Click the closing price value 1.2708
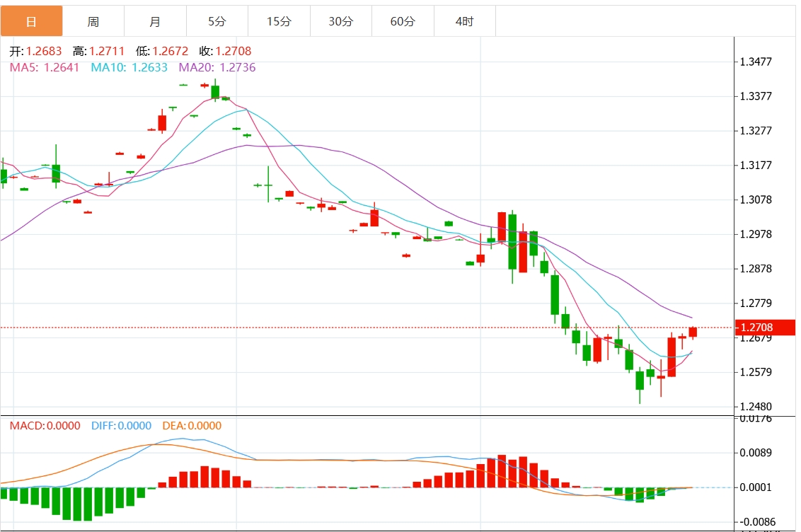801x532 pixels. pyautogui.click(x=234, y=51)
